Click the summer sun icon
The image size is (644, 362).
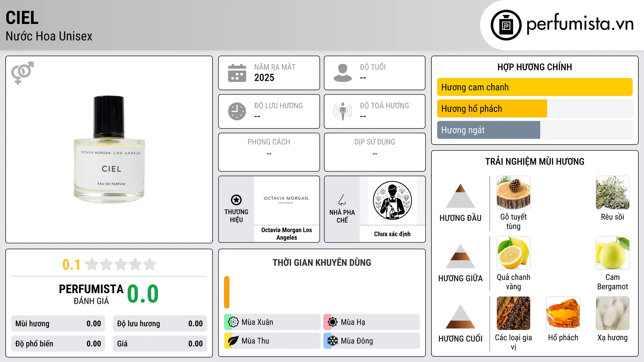(x=333, y=322)
